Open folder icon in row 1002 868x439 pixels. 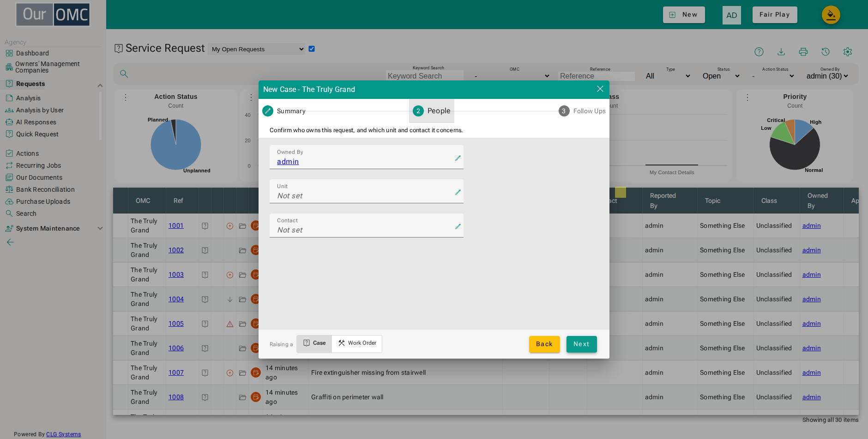(x=242, y=250)
